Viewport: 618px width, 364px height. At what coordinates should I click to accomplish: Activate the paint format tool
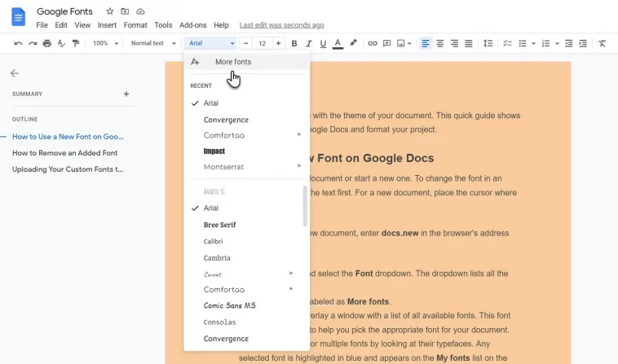76,43
